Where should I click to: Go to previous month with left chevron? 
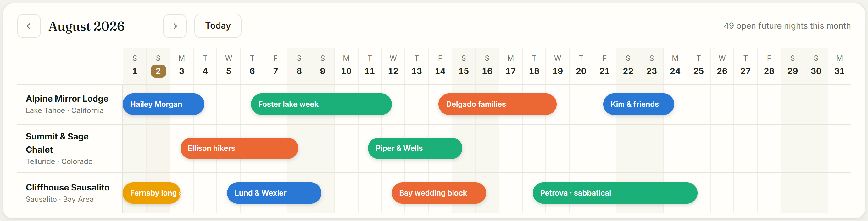pos(29,26)
